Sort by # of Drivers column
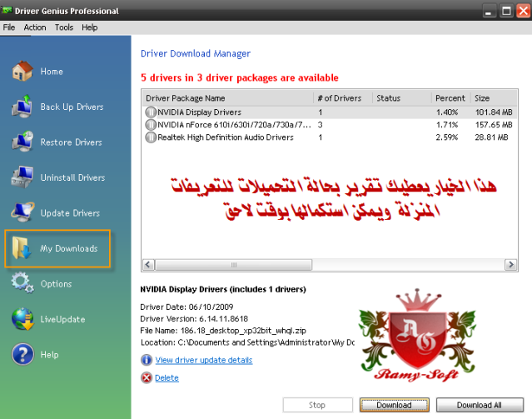 click(x=343, y=98)
